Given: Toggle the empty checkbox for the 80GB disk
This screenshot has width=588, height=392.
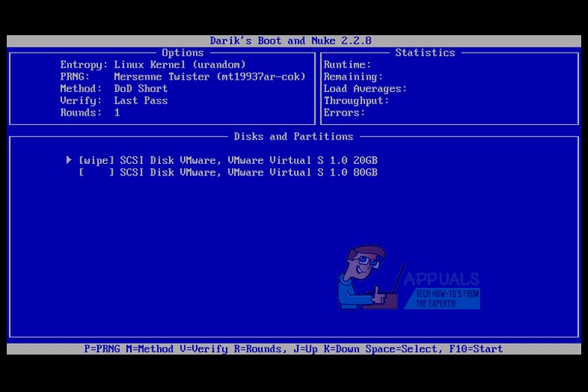Looking at the screenshot, I should (96, 172).
